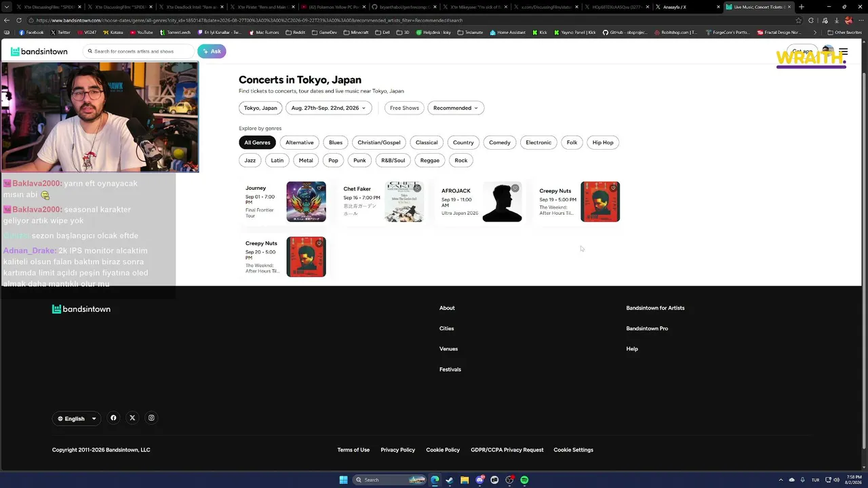Filter by the Electronic genre
This screenshot has height=488, width=868.
tap(538, 142)
